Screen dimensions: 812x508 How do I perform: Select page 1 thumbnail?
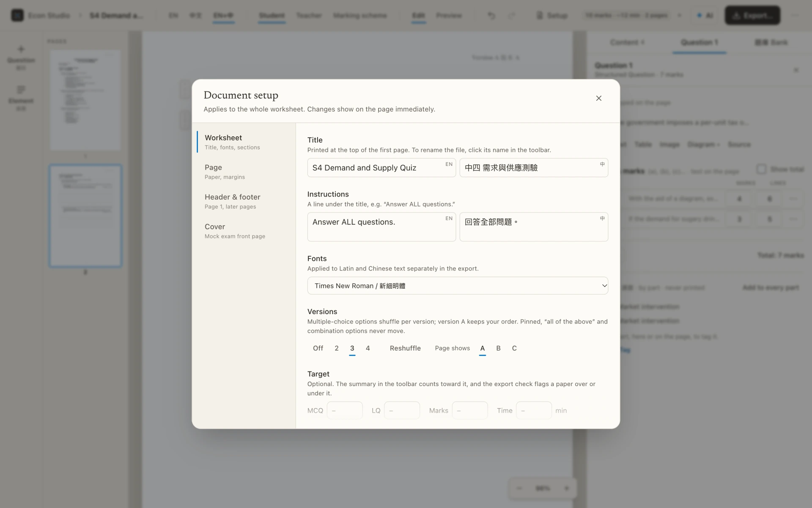click(85, 100)
